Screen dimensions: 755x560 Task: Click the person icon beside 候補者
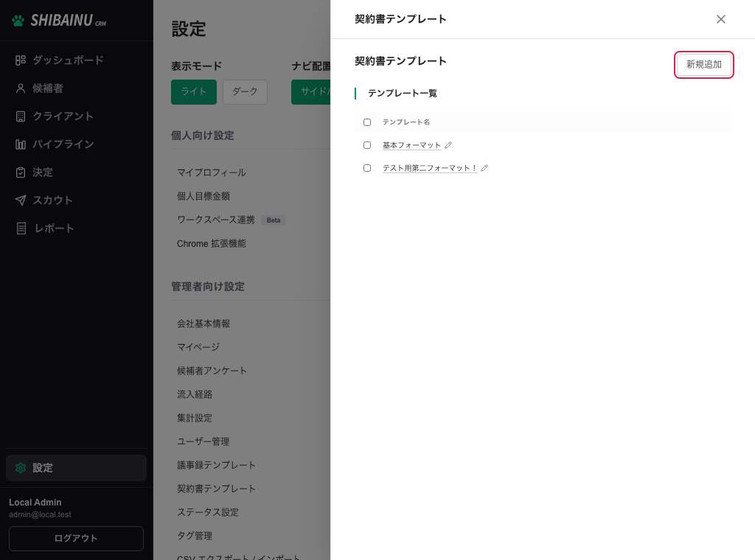[20, 88]
